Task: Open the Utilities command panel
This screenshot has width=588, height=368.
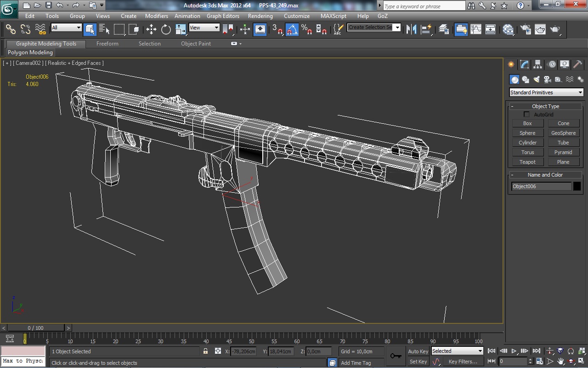Action: tap(578, 64)
